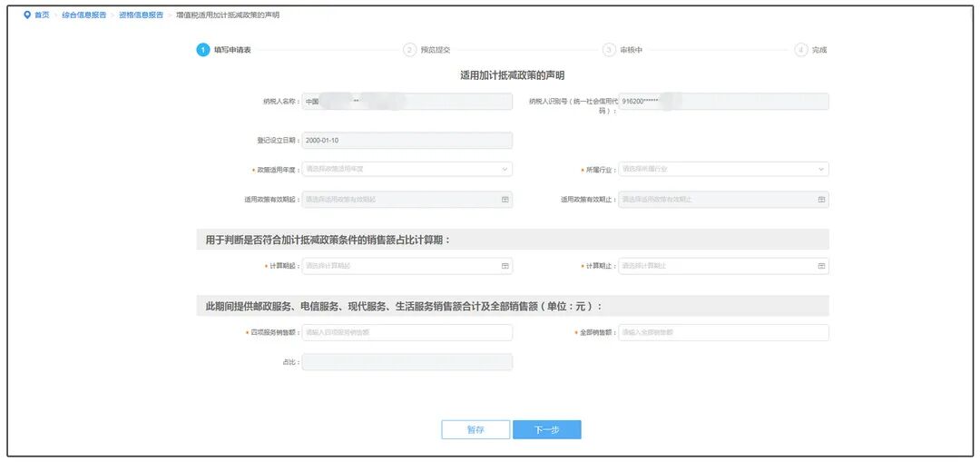Viewport: 980px width, 462px height.
Task: Click the 四项服务销售额 label
Action: tap(274, 332)
